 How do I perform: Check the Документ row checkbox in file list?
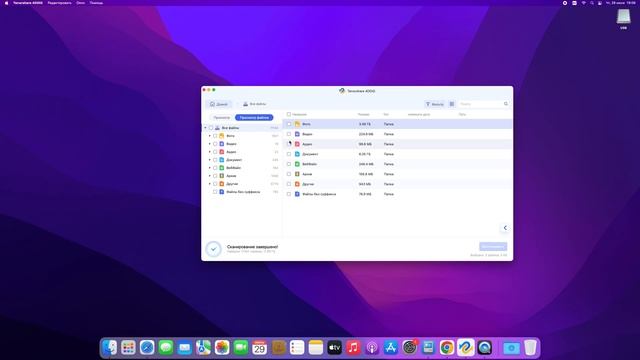coord(289,154)
